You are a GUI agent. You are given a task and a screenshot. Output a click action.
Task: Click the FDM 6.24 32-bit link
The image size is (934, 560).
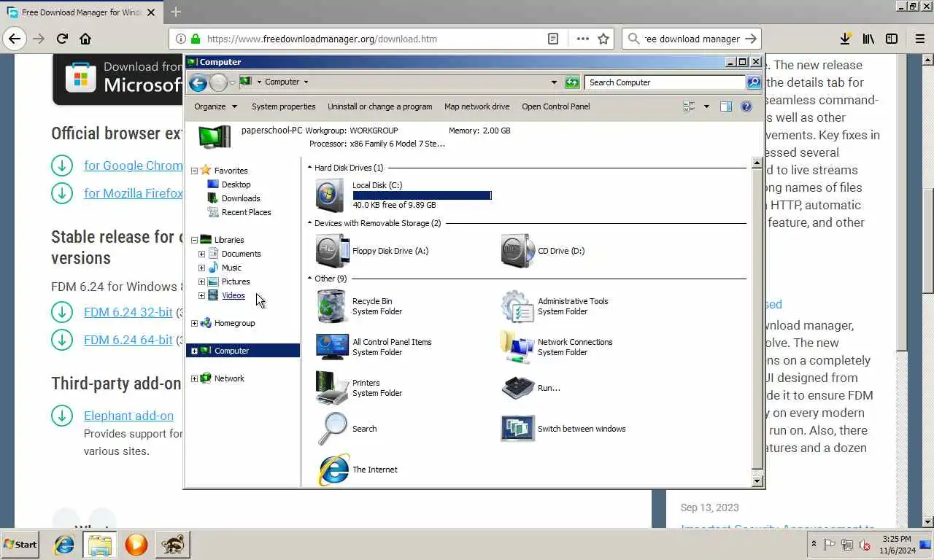tap(128, 312)
